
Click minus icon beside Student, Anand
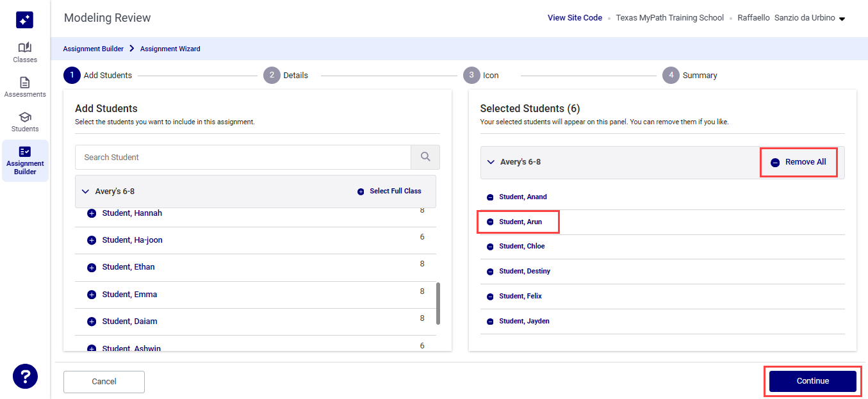(490, 197)
